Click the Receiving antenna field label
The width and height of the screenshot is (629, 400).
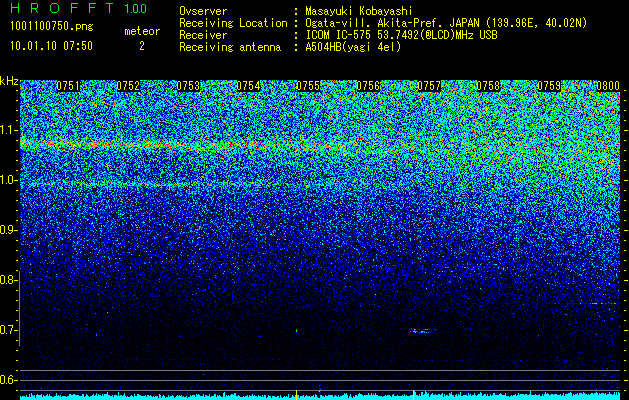pos(230,47)
